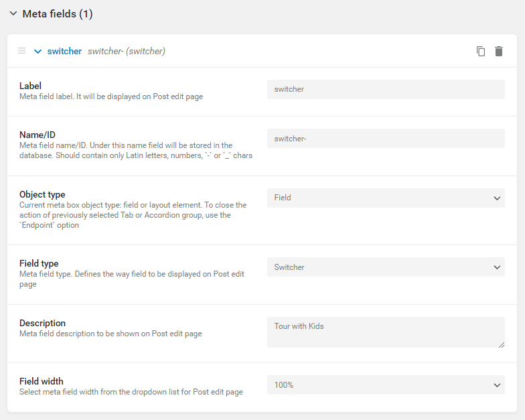Open the Field width dropdown showing 100%
Screen dimensions: 525x420
(386, 384)
